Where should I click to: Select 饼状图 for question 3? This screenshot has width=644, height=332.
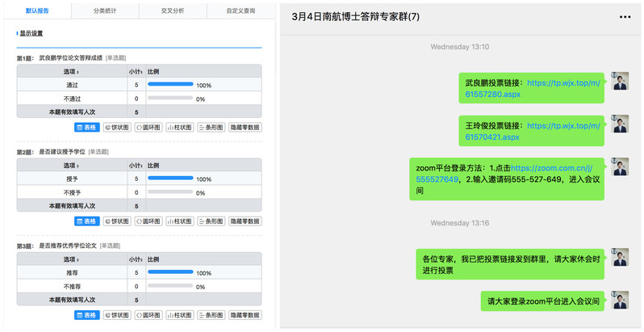[x=117, y=315]
